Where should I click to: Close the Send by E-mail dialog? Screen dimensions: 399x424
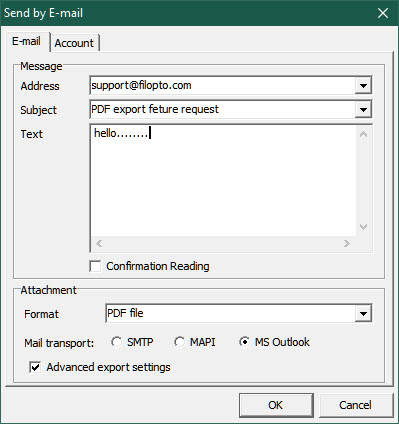point(383,13)
